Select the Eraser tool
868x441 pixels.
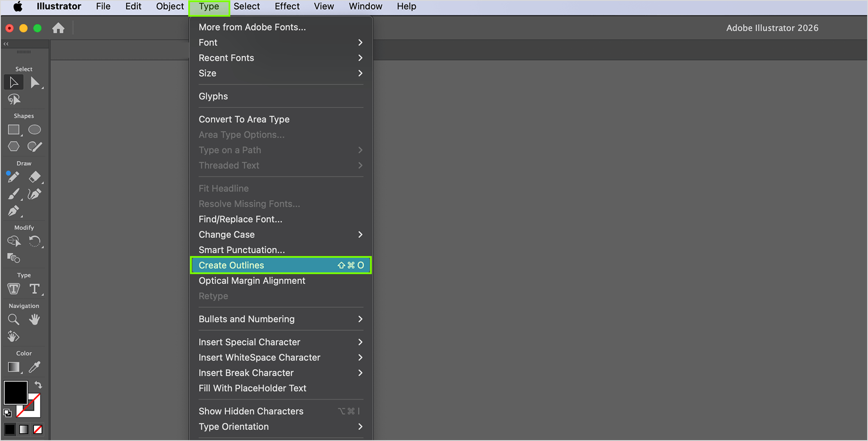[x=35, y=177]
